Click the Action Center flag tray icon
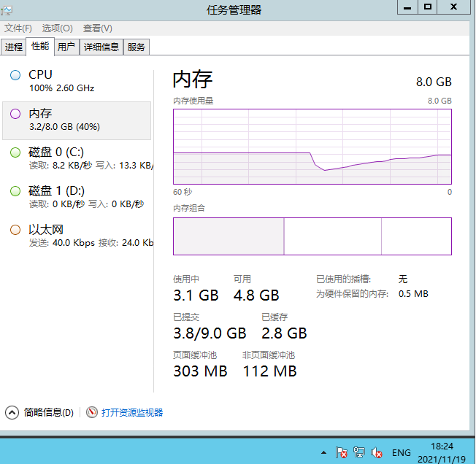 [341, 452]
